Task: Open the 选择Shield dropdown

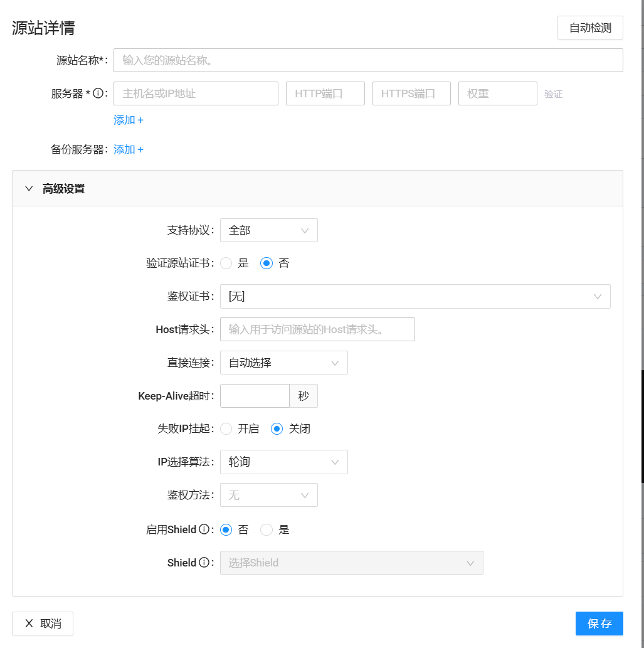Action: pos(351,562)
